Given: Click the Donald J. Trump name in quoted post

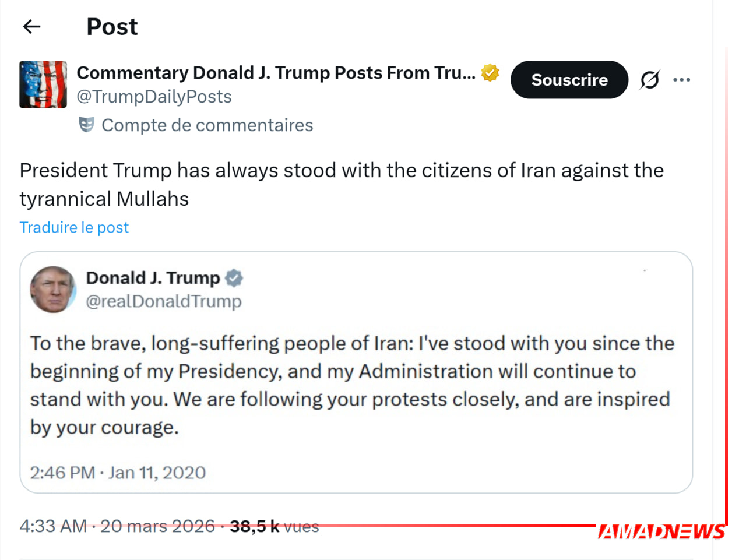Looking at the screenshot, I should coord(153,278).
